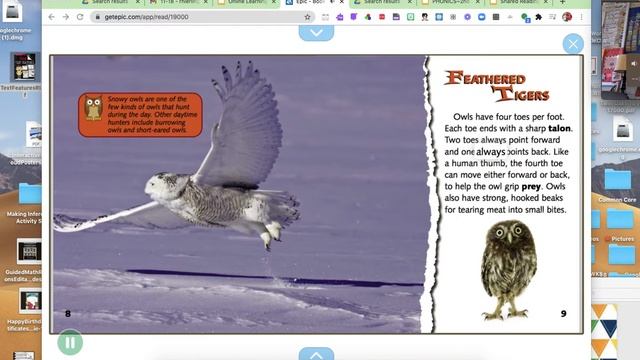The image size is (640, 360).
Task: Click the bold word 'talon'
Action: 559,128
